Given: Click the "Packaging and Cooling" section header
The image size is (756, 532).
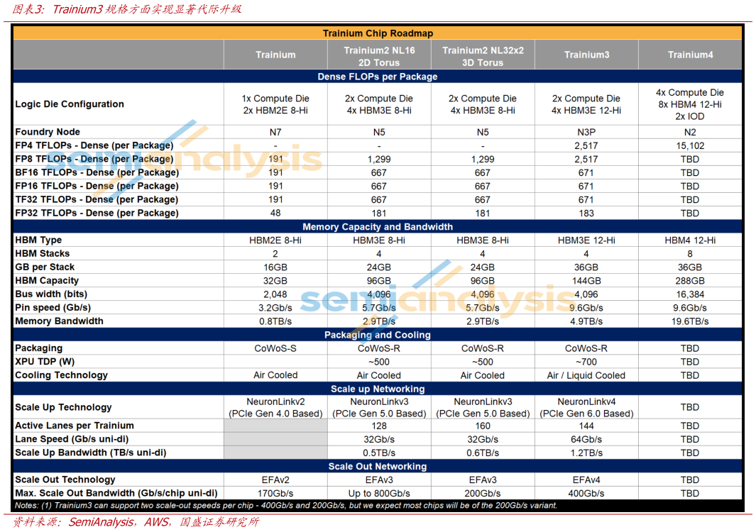Looking at the screenshot, I should tap(378, 335).
